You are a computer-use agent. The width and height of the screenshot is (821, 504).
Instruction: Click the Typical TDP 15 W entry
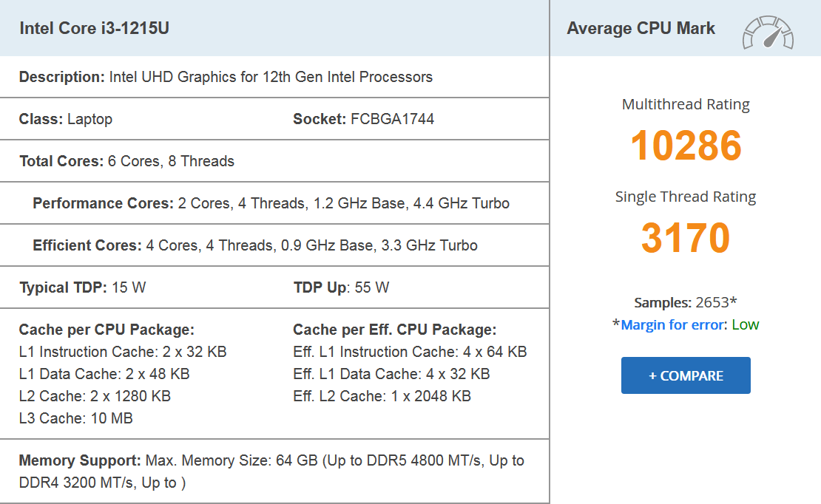coord(83,287)
